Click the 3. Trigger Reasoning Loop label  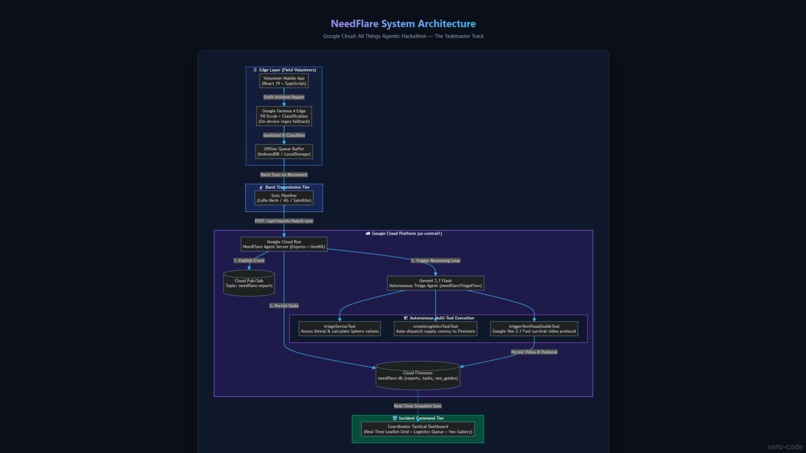[x=435, y=260]
